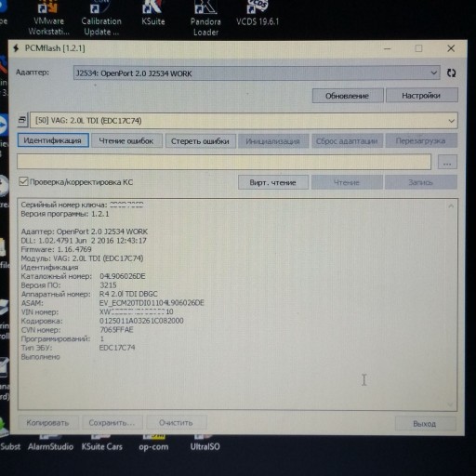
Task: Click Вирт. чтение button
Action: coord(273,182)
